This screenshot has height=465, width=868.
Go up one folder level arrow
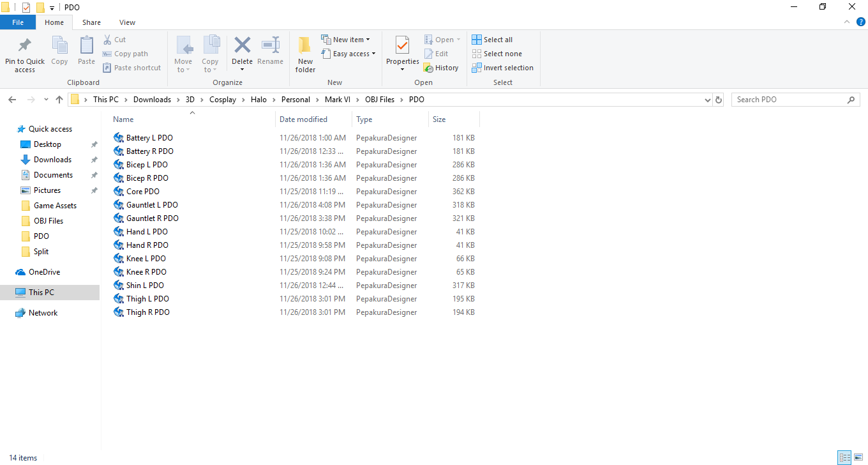tap(59, 100)
